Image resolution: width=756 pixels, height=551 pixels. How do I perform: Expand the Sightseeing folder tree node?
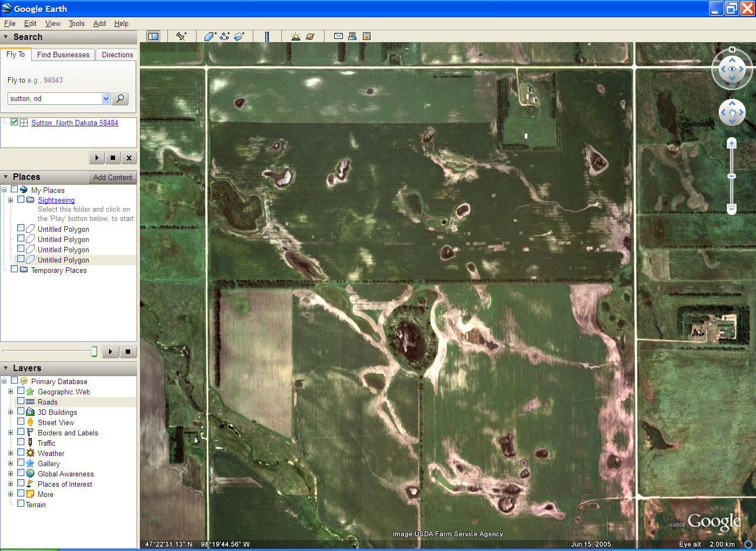click(x=10, y=200)
